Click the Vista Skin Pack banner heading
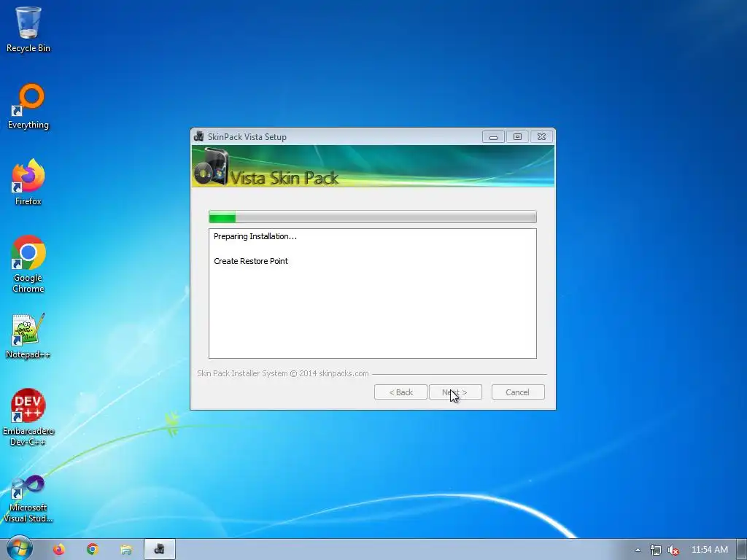 tap(285, 178)
